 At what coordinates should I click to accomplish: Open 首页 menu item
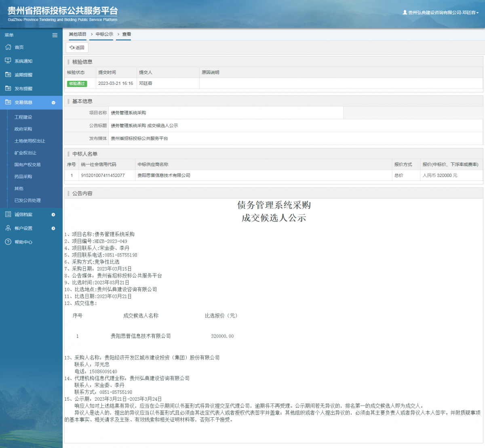[31, 47]
